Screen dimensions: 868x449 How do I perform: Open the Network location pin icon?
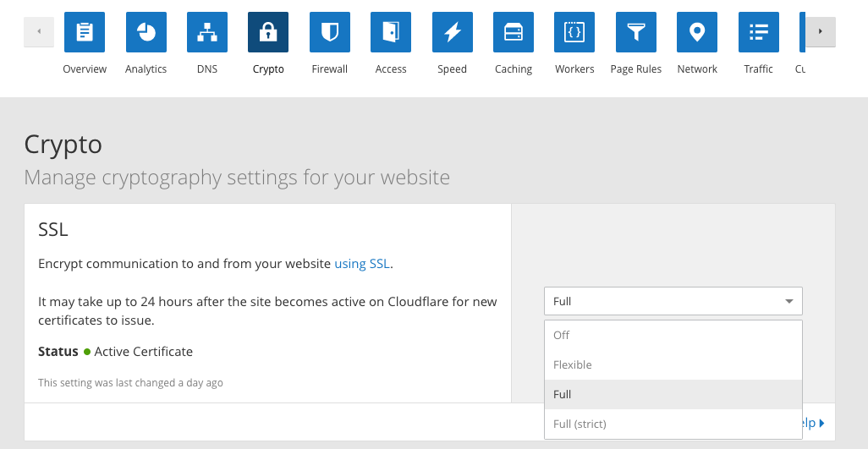(x=697, y=32)
